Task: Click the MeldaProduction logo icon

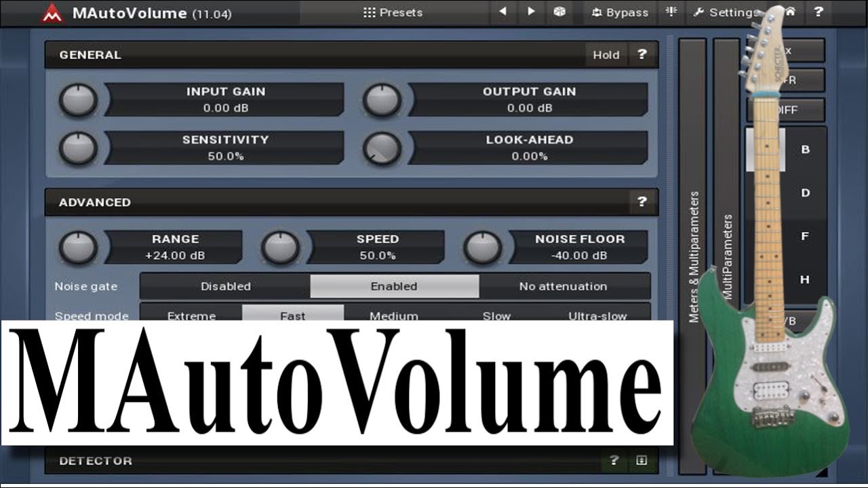Action: pos(52,13)
